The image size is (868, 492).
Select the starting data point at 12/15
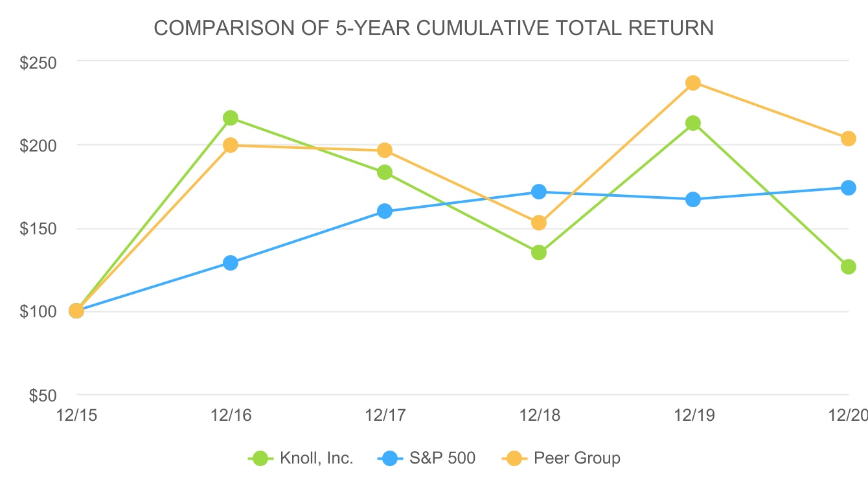pyautogui.click(x=76, y=311)
